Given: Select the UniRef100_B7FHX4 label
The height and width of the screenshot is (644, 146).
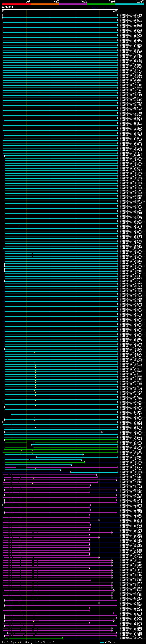Looking at the screenshot, I should pos(131,63).
